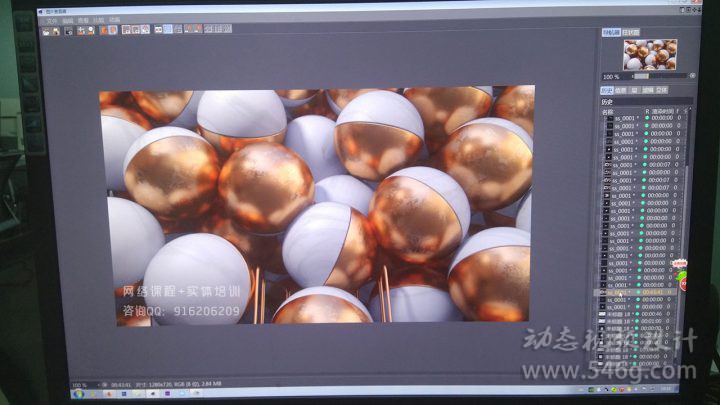Open the 滤镜 tab
Viewport: 720px width, 405px height.
click(x=646, y=90)
